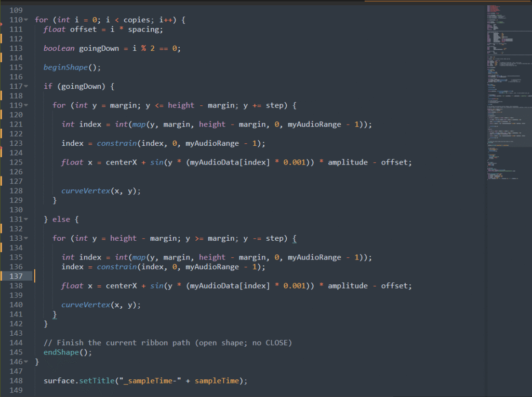Click line number 125 in the gutter
This screenshot has width=532, height=397.
tap(16, 162)
